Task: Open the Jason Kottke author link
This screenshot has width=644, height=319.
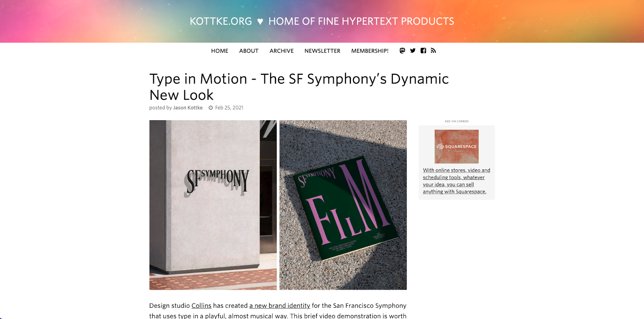Action: (188, 108)
